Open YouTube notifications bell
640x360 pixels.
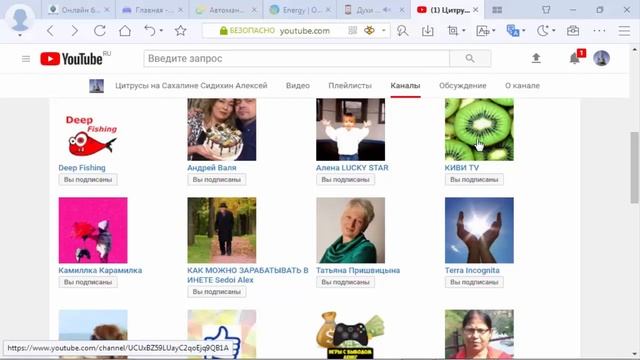(574, 59)
